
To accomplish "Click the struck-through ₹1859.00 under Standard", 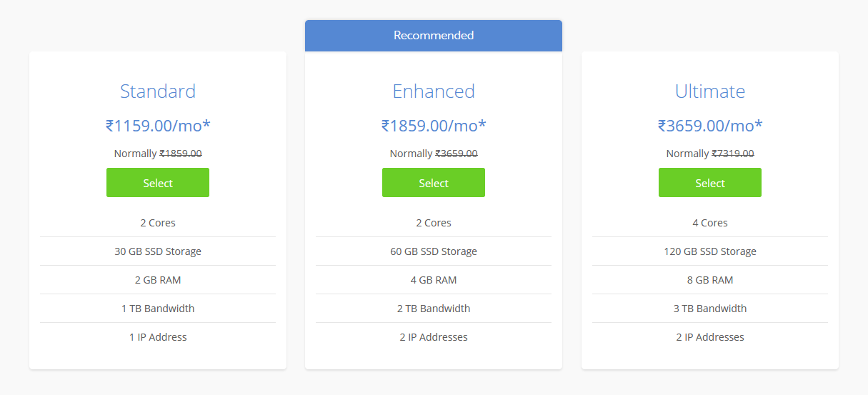I will point(180,154).
